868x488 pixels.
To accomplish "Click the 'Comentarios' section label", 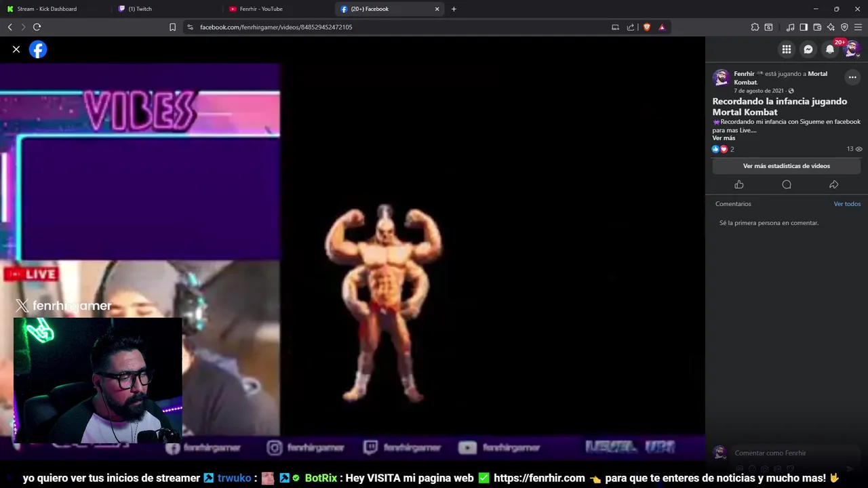I will (x=733, y=204).
